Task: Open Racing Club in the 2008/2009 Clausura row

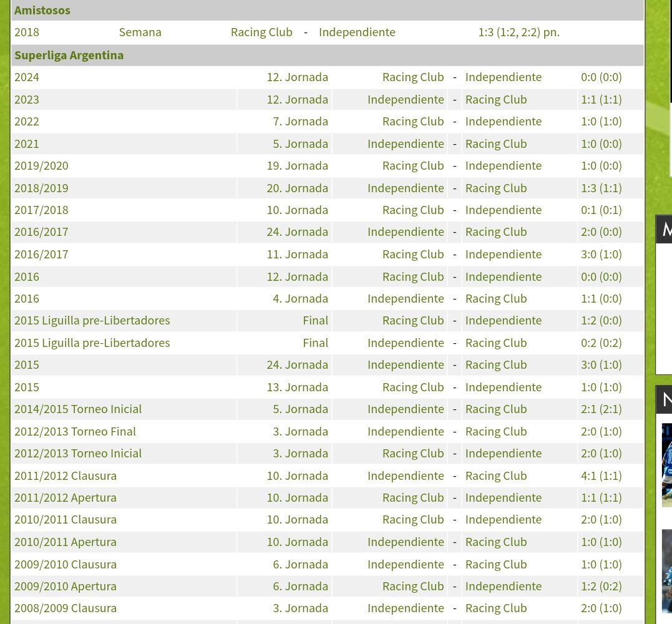Action: tap(496, 608)
